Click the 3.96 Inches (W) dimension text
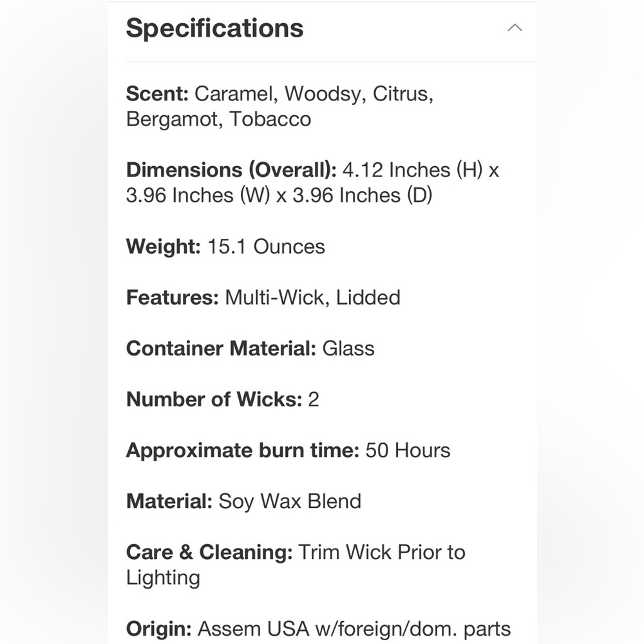Viewport: 644px width, 644px height. (198, 195)
